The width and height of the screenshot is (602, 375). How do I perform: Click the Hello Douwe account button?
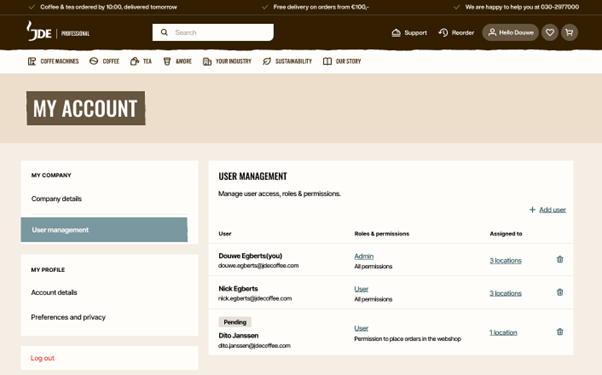point(511,33)
